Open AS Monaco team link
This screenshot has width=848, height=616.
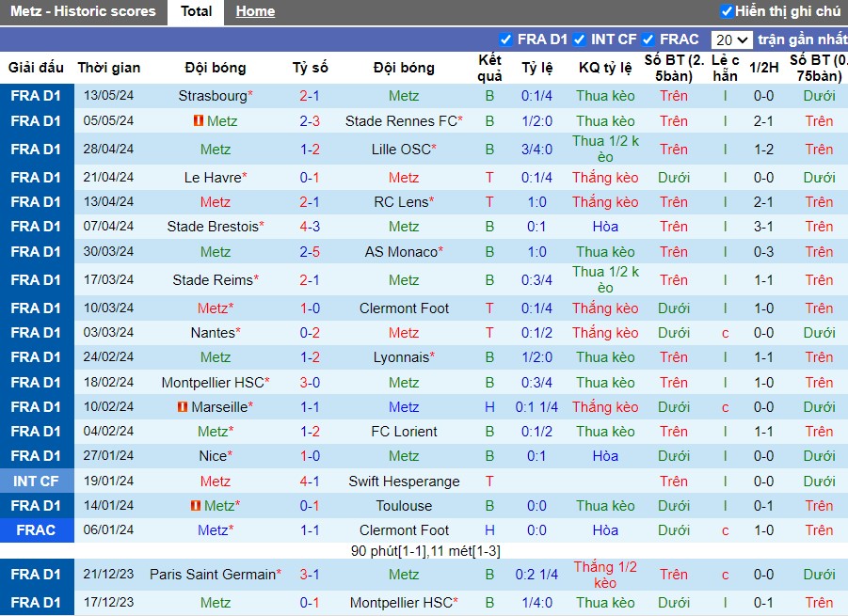click(401, 252)
